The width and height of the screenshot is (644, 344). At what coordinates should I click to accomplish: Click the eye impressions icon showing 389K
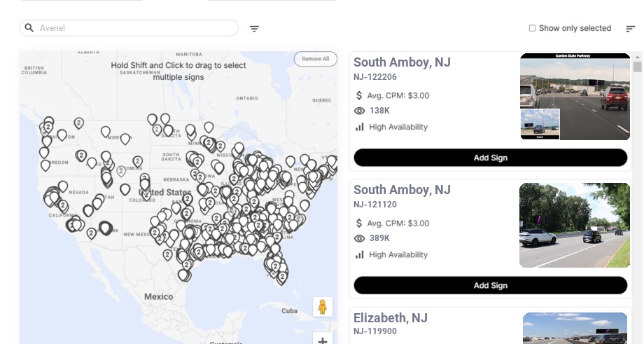(360, 238)
